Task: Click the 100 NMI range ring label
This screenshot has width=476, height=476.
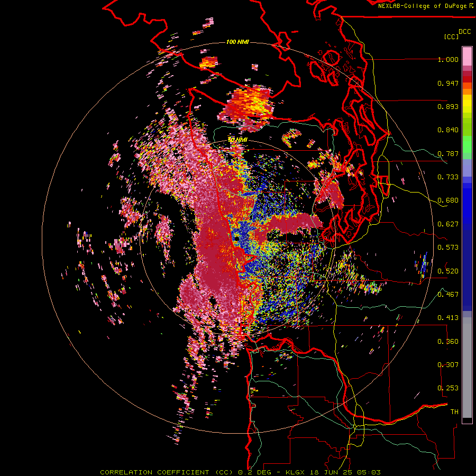Action: click(x=237, y=42)
